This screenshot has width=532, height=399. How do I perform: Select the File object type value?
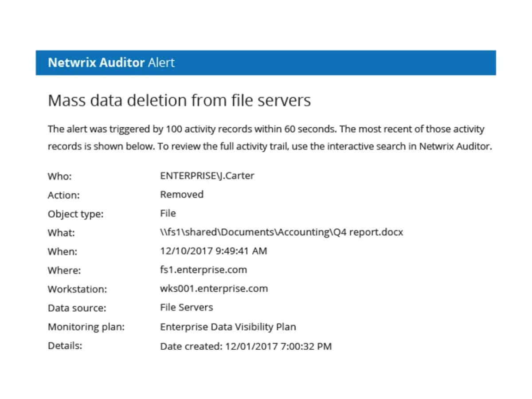click(x=168, y=213)
